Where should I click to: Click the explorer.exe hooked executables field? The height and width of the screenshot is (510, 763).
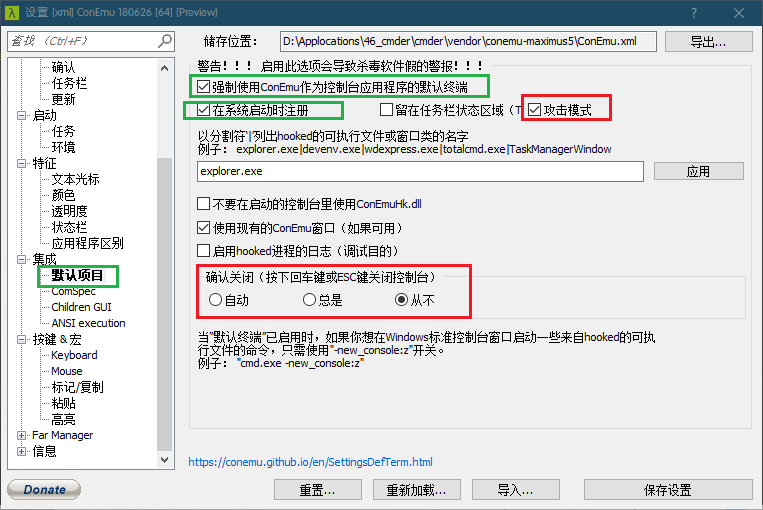point(420,171)
